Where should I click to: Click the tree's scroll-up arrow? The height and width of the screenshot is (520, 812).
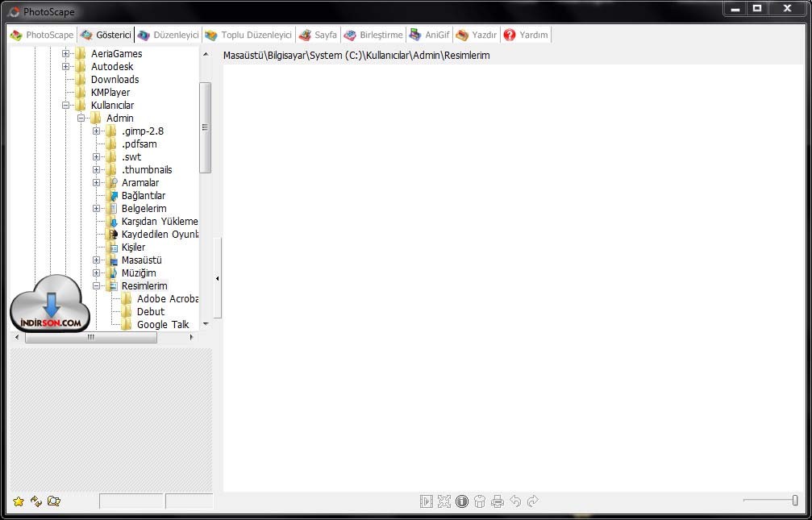(206, 54)
